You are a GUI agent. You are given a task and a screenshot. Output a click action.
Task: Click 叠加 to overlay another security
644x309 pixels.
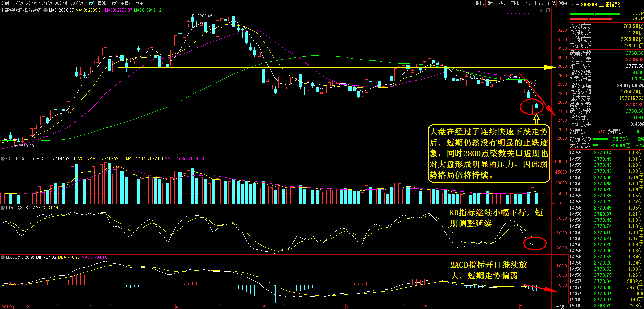point(491,3)
